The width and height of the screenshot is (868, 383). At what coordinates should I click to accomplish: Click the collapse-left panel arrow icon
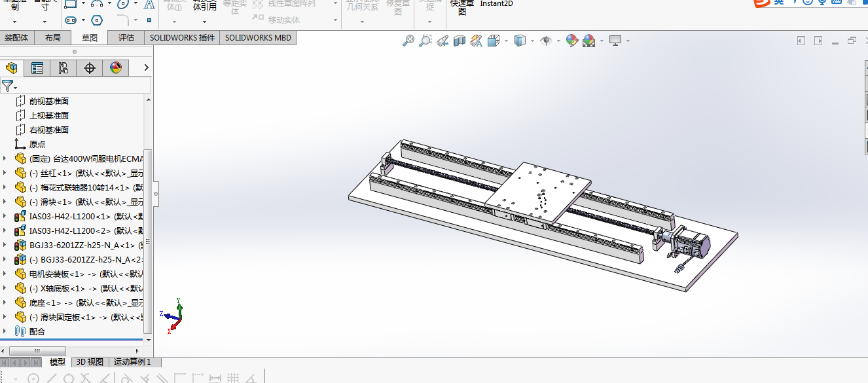801,41
